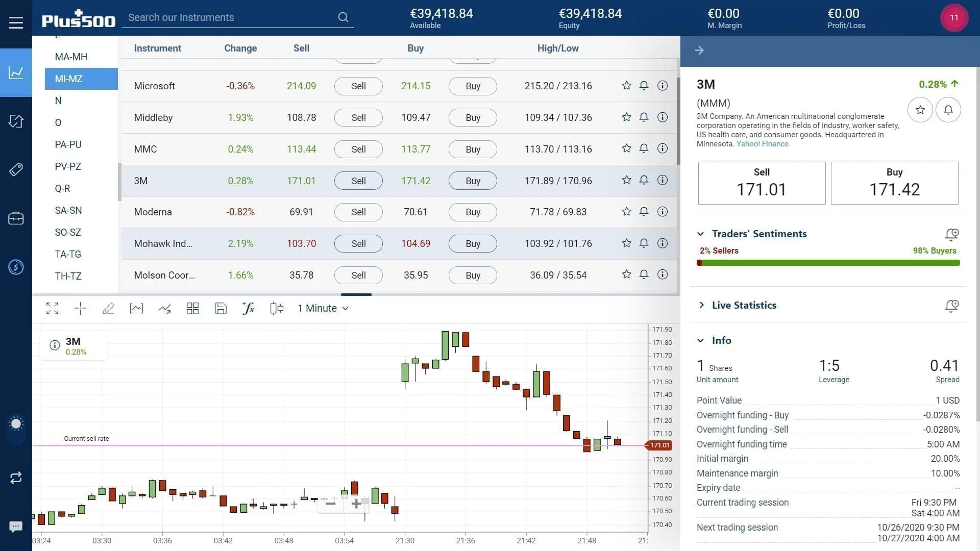
Task: Click Buy button for Middleby
Action: [473, 118]
